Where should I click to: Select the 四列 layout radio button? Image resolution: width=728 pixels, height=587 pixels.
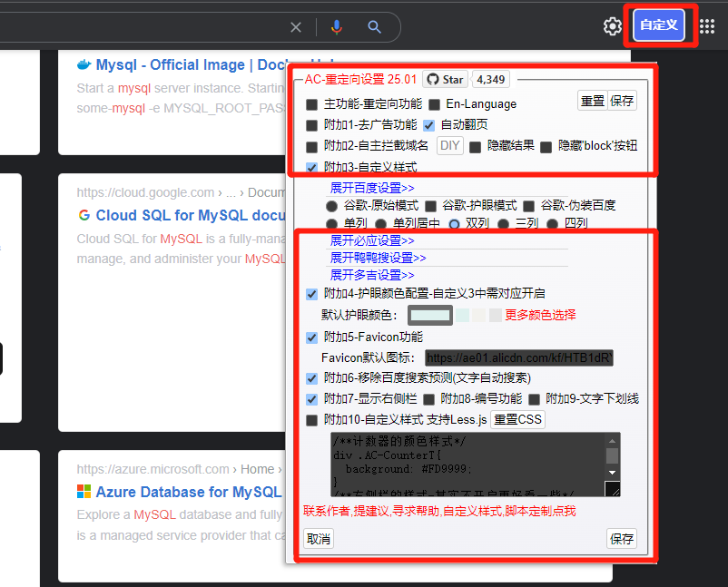click(552, 225)
